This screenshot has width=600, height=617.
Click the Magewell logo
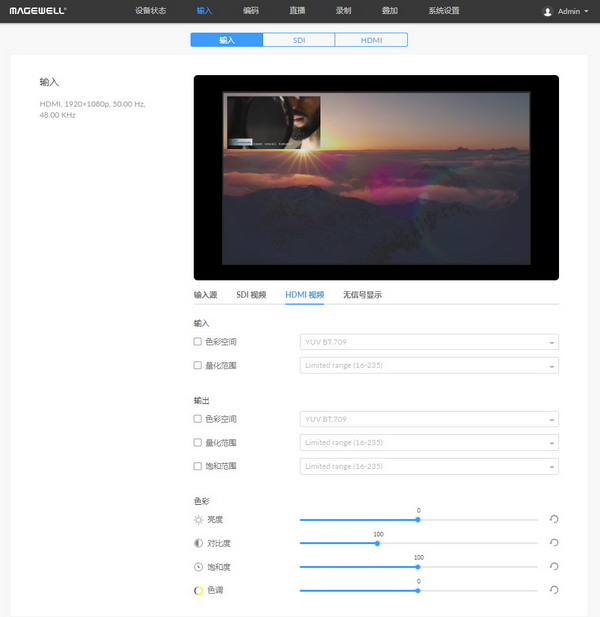38,11
